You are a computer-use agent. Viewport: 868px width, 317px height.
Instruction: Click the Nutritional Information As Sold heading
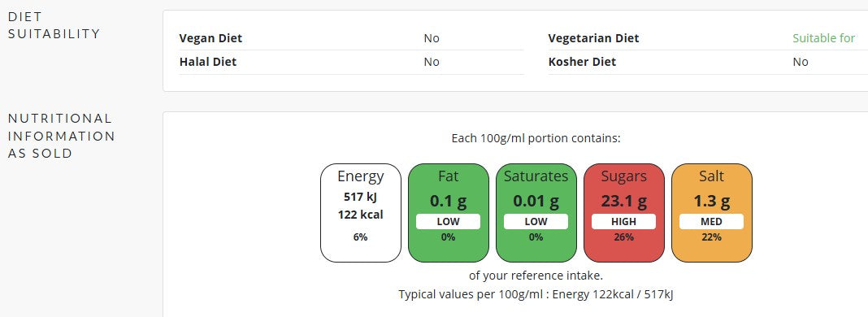pyautogui.click(x=62, y=136)
